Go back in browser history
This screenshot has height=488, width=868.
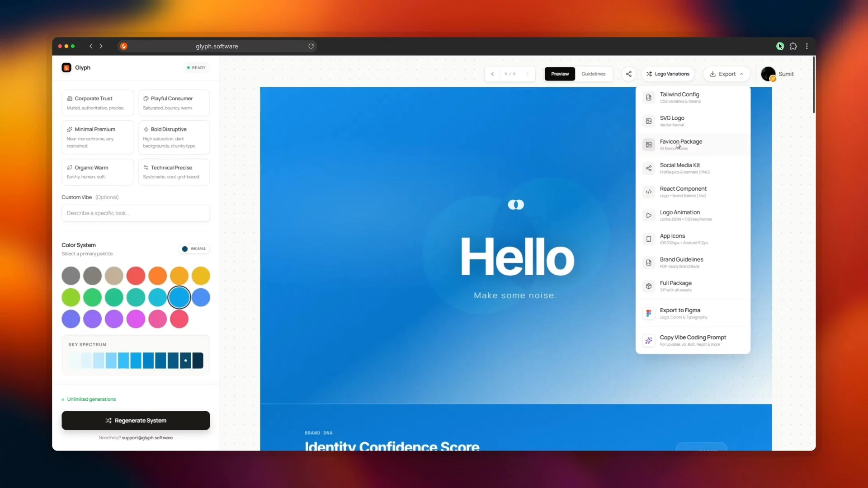click(x=91, y=46)
